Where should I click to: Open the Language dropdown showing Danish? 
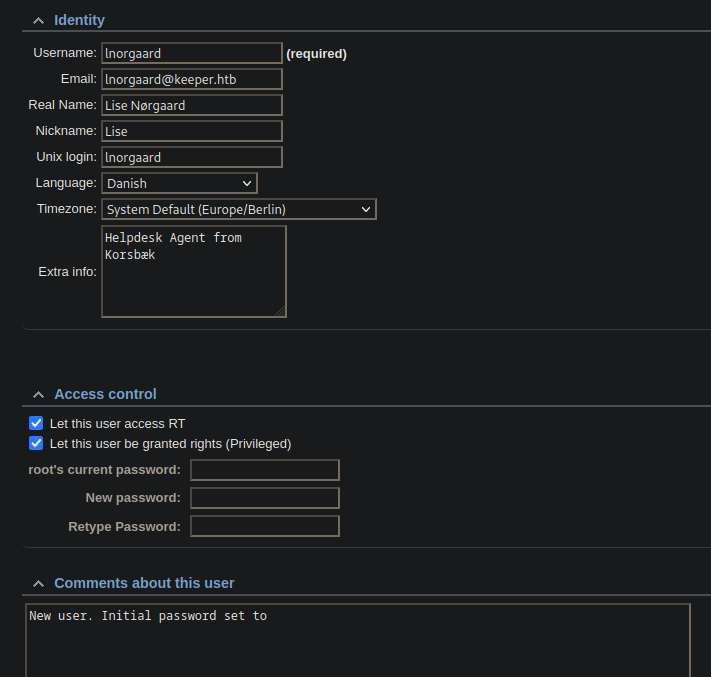(x=179, y=183)
